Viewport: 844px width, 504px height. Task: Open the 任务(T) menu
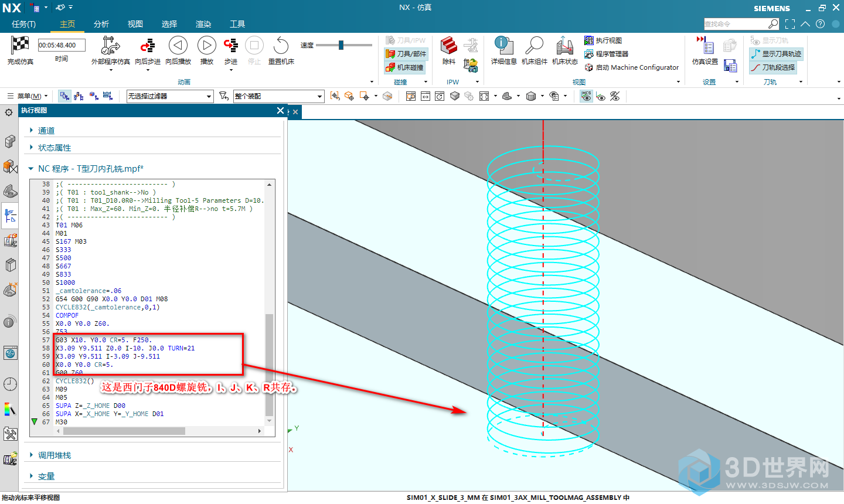pos(23,24)
